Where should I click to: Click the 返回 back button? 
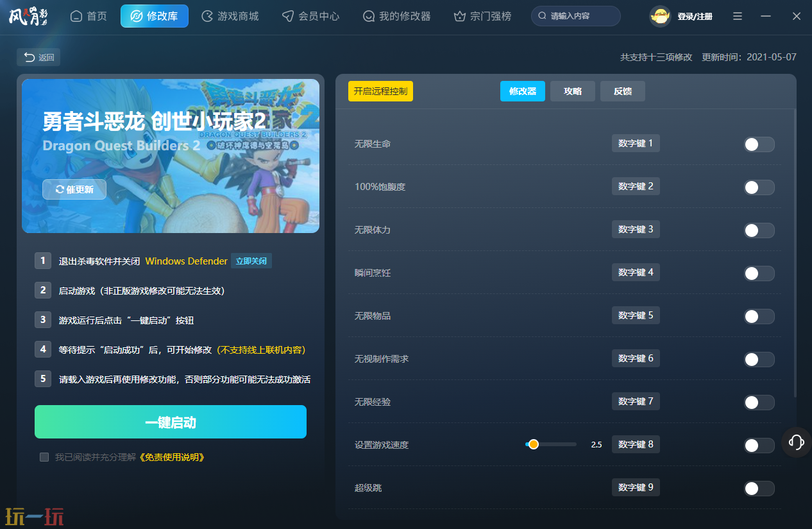click(x=38, y=57)
